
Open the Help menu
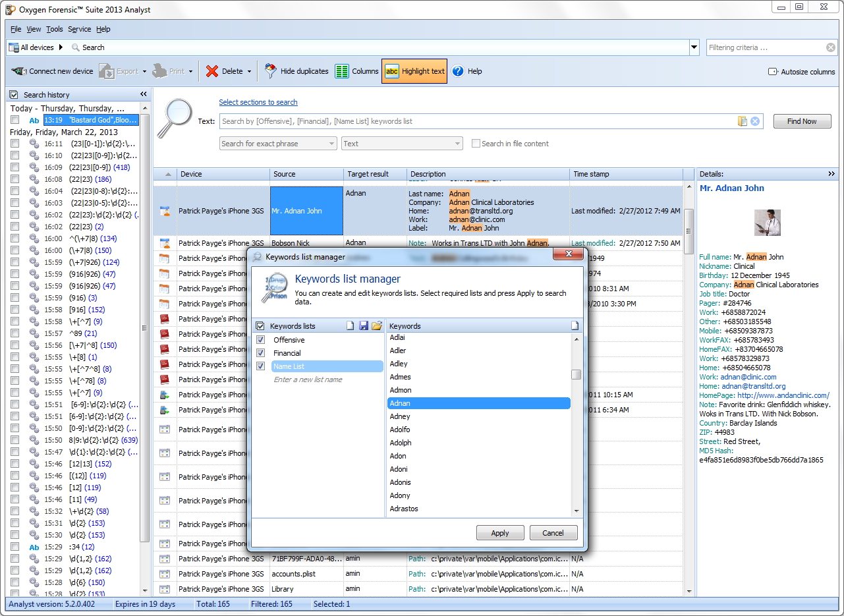coord(103,29)
